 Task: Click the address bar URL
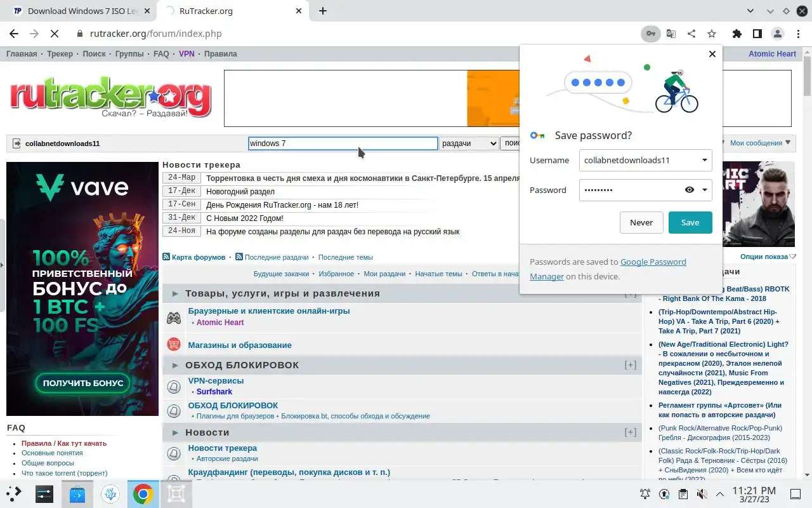tap(155, 34)
